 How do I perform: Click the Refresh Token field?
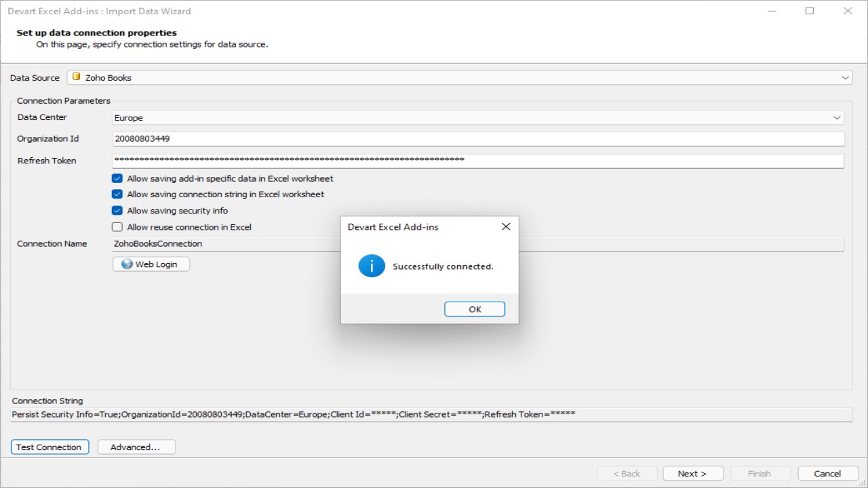[478, 161]
